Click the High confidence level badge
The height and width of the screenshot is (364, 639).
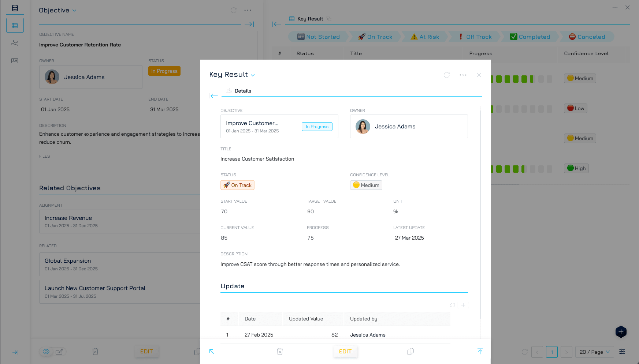[576, 168]
